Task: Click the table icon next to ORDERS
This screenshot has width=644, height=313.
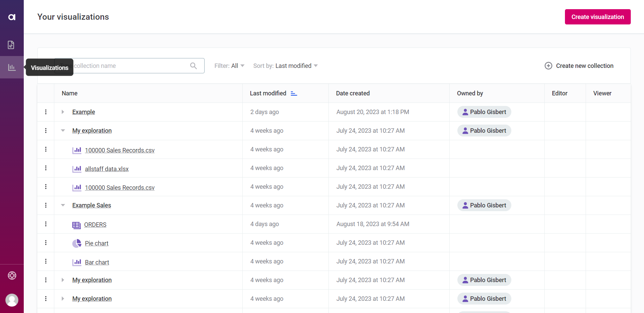Action: click(77, 224)
